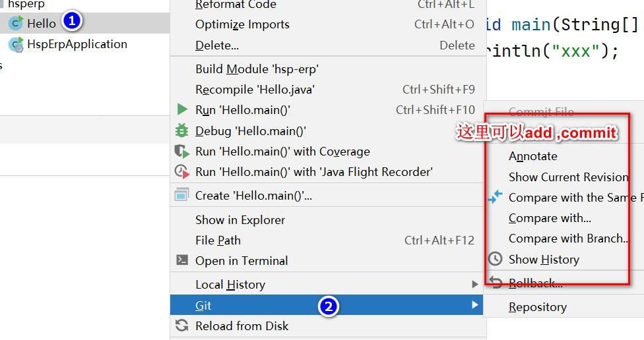
Task: Click the Reload from Disk icon
Action: coord(182,326)
